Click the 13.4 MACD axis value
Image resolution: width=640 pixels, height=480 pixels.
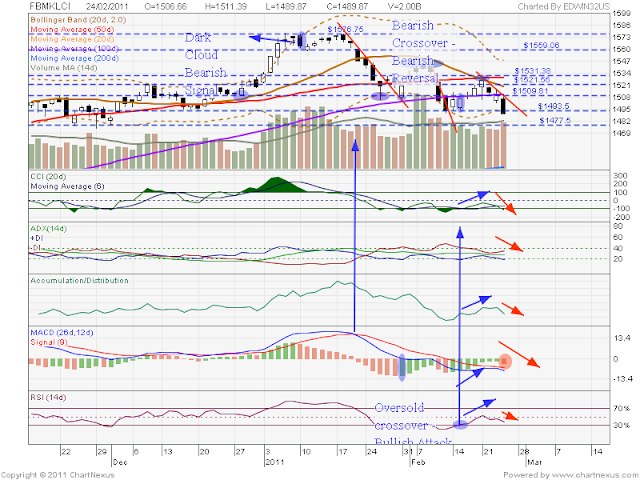coord(621,338)
